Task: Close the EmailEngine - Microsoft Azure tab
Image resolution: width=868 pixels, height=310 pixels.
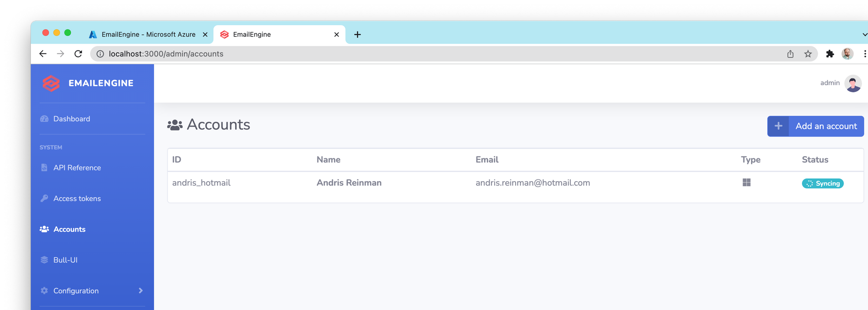Action: point(205,34)
